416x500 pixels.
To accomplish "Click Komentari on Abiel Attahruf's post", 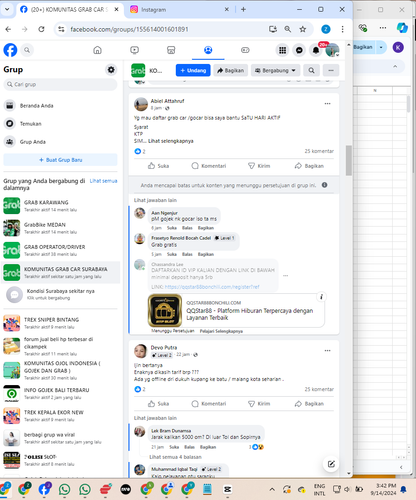I will click(209, 166).
